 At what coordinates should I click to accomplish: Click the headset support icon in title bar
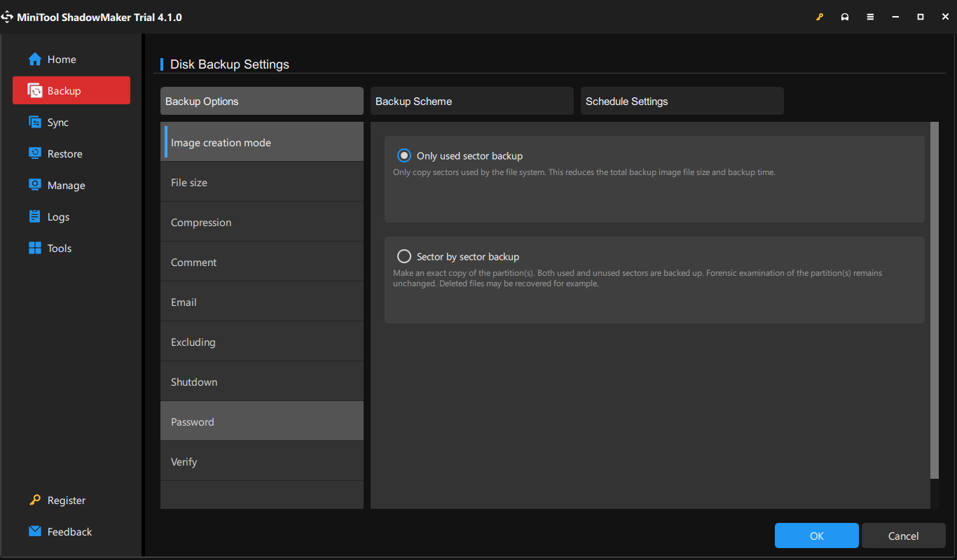pyautogui.click(x=845, y=17)
